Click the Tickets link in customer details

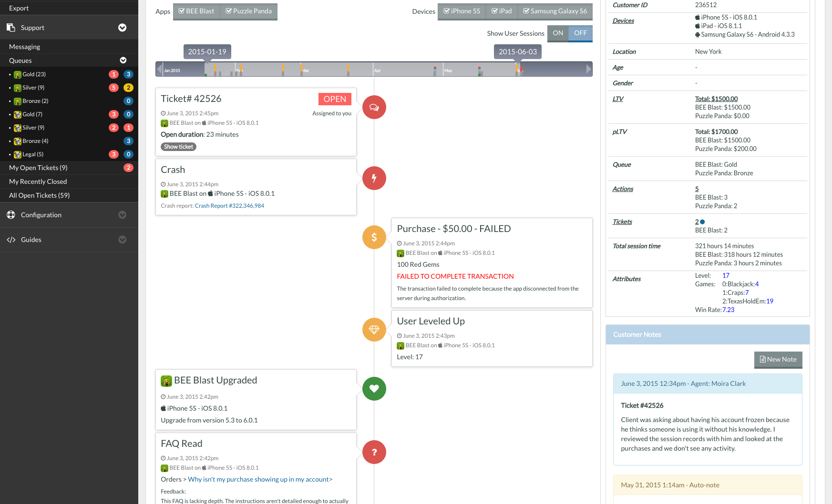pos(622,222)
